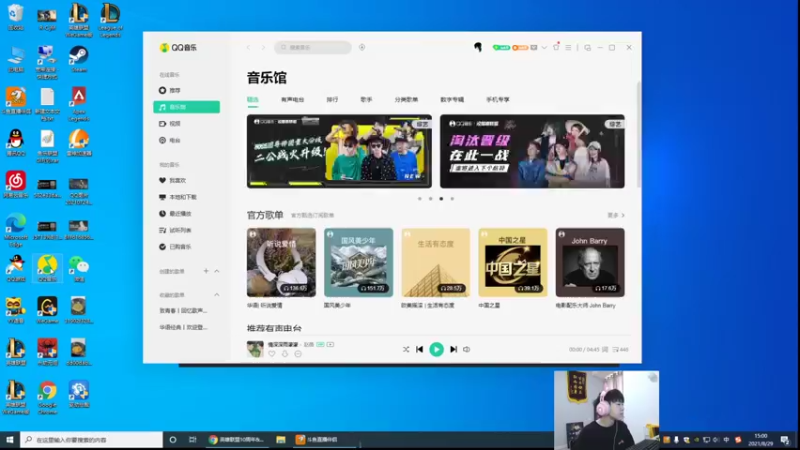Open the user avatar profile
This screenshot has height=450, width=800.
(x=478, y=47)
